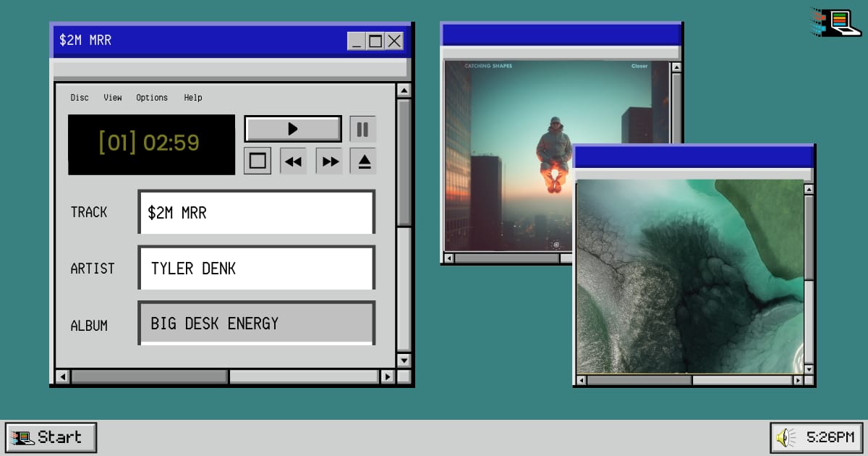The width and height of the screenshot is (868, 456).
Task: Fast forward with the double right arrow
Action: click(x=331, y=161)
